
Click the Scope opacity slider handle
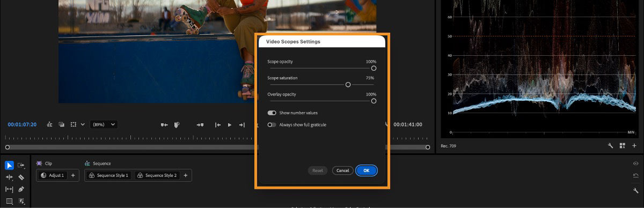click(x=374, y=68)
